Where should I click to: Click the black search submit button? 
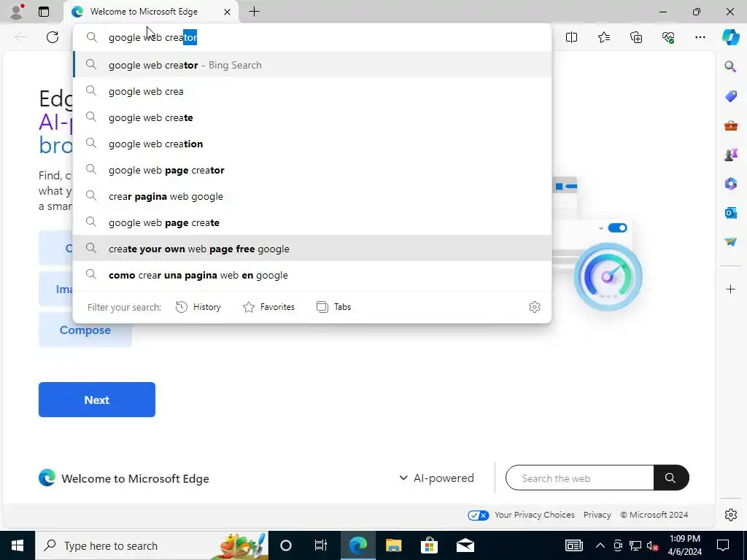coord(671,478)
